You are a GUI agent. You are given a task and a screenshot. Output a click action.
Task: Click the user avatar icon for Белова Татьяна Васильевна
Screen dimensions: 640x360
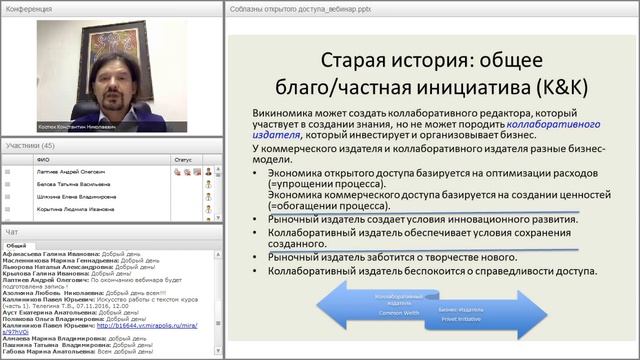[209, 184]
